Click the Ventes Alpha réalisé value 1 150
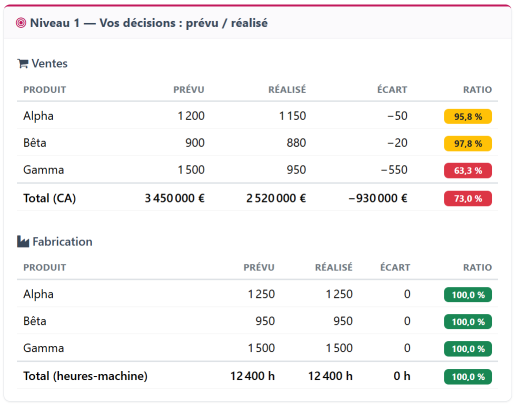The width and height of the screenshot is (516, 405). click(292, 116)
